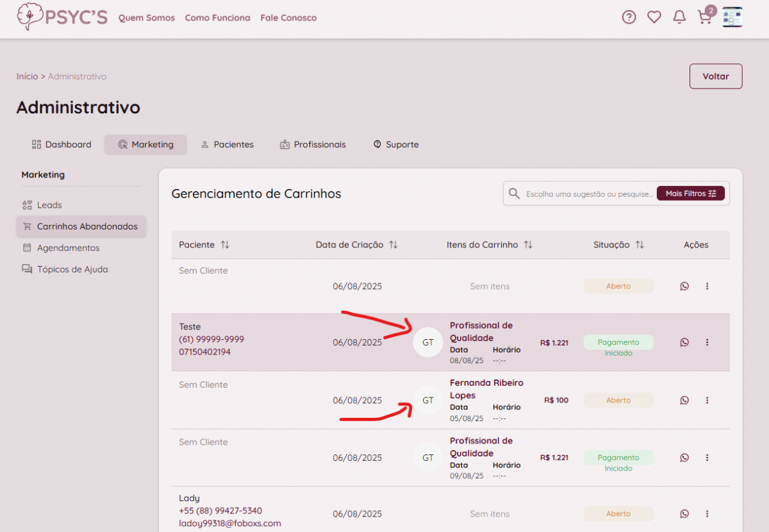The width and height of the screenshot is (769, 532).
Task: Switch to the Profissionais tab
Action: coord(313,145)
